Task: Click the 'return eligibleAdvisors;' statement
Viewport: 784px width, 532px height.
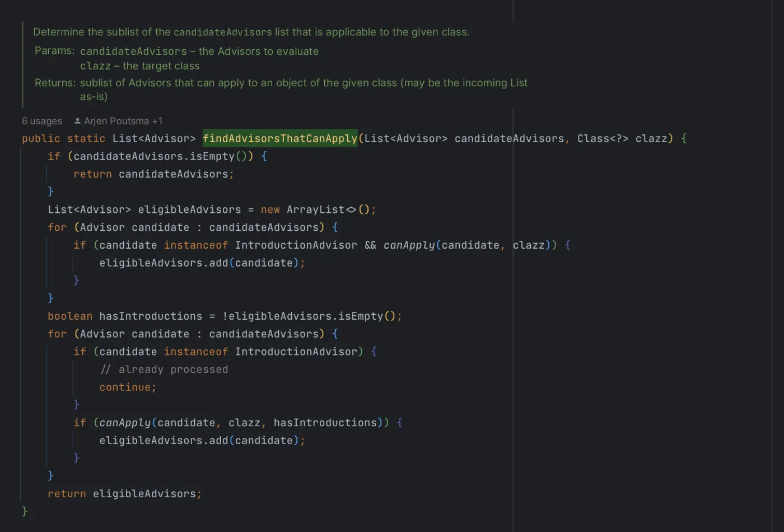Action: (x=124, y=494)
